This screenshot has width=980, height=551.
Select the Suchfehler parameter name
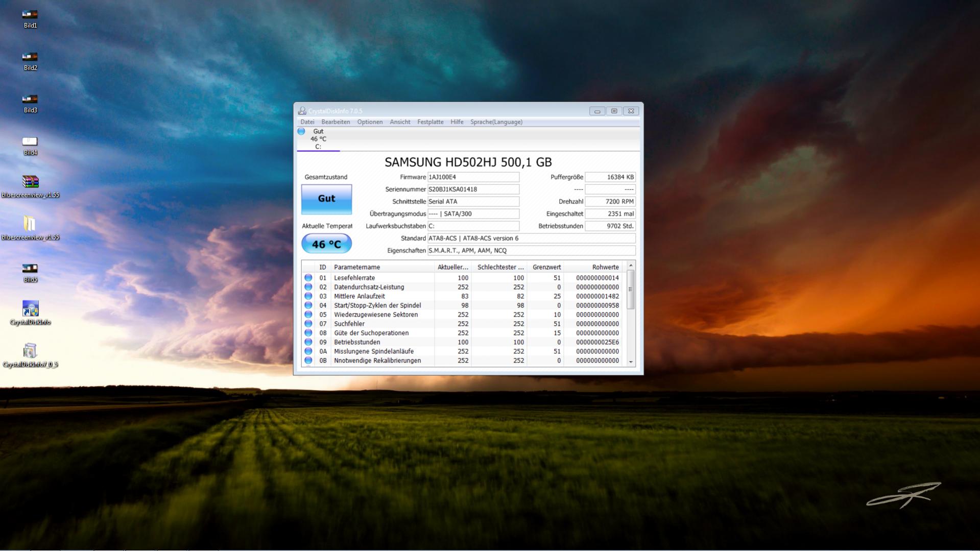(349, 324)
